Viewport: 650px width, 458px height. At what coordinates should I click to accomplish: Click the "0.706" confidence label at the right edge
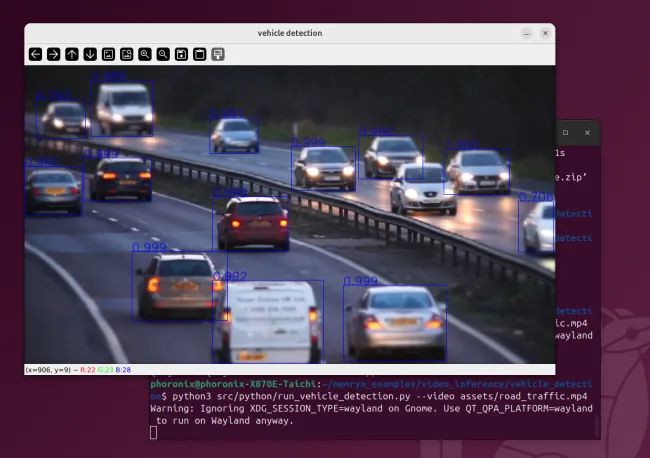coord(536,197)
